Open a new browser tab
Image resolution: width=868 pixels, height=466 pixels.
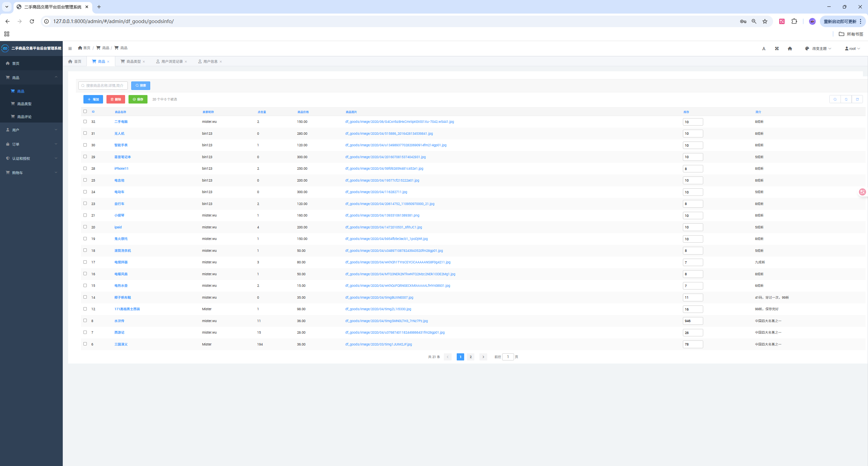(99, 7)
